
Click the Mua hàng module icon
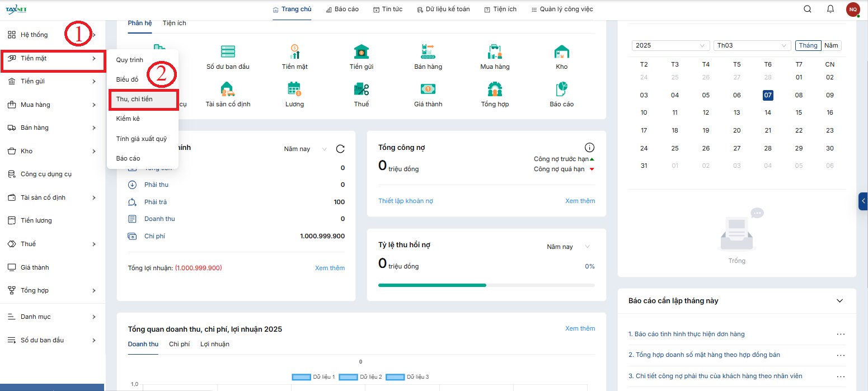point(495,53)
